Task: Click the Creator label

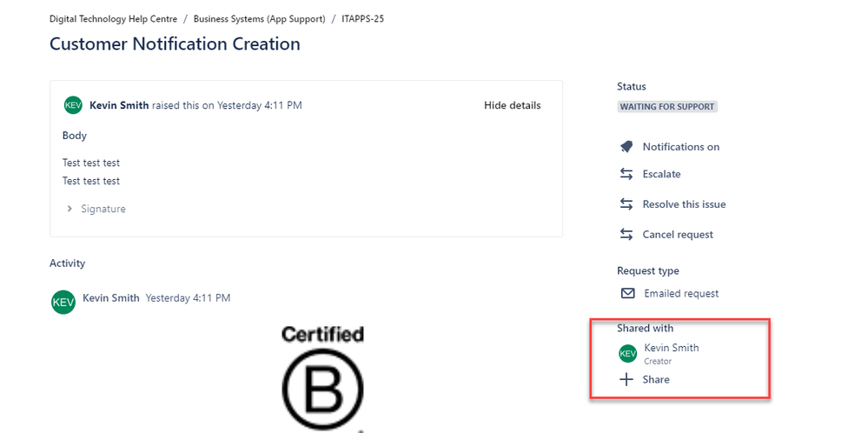Action: click(x=658, y=361)
